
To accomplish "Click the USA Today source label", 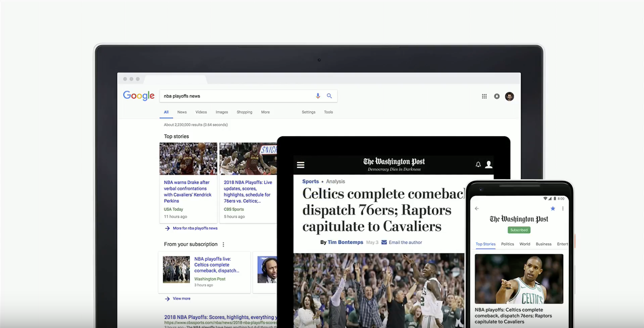I will coord(173,209).
